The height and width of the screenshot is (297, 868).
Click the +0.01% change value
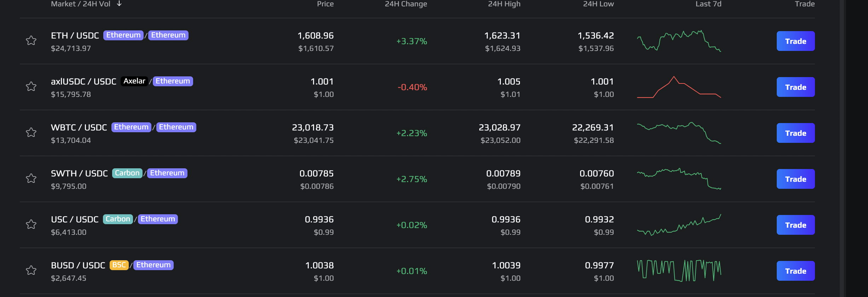point(412,271)
